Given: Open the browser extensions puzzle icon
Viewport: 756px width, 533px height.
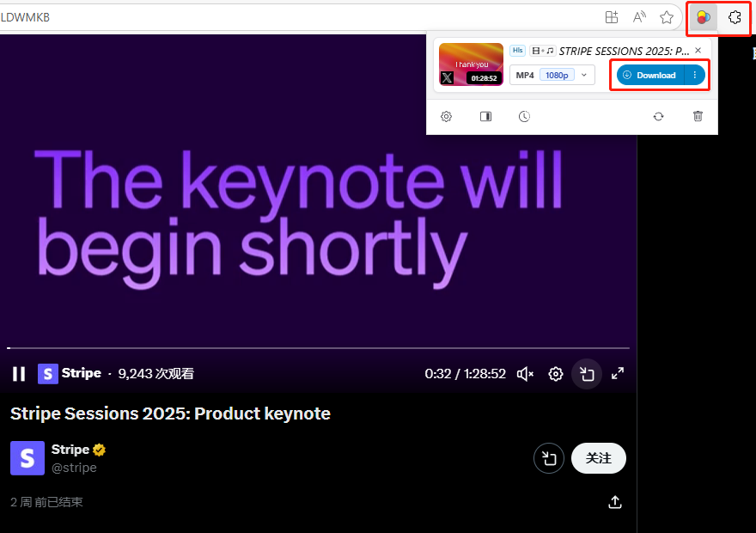Looking at the screenshot, I should coord(735,18).
